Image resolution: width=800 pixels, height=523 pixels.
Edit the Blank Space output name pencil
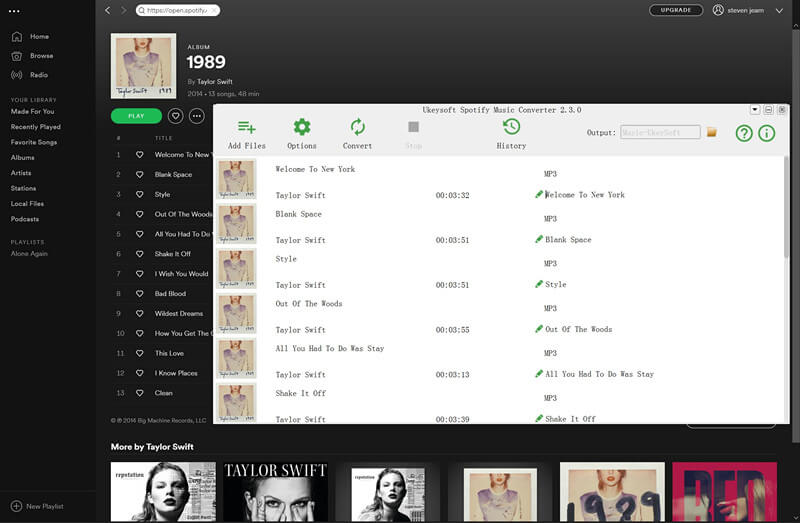pos(539,239)
